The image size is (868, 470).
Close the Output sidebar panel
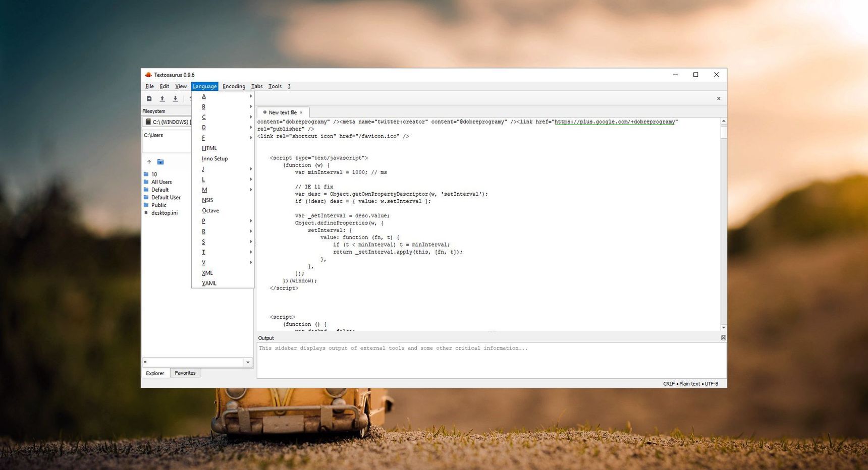click(x=723, y=338)
